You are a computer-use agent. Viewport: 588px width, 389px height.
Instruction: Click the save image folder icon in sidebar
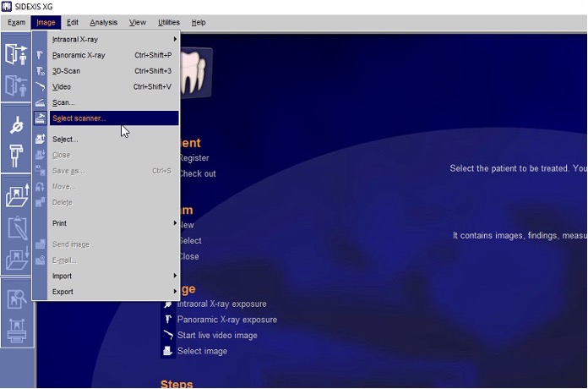click(17, 258)
